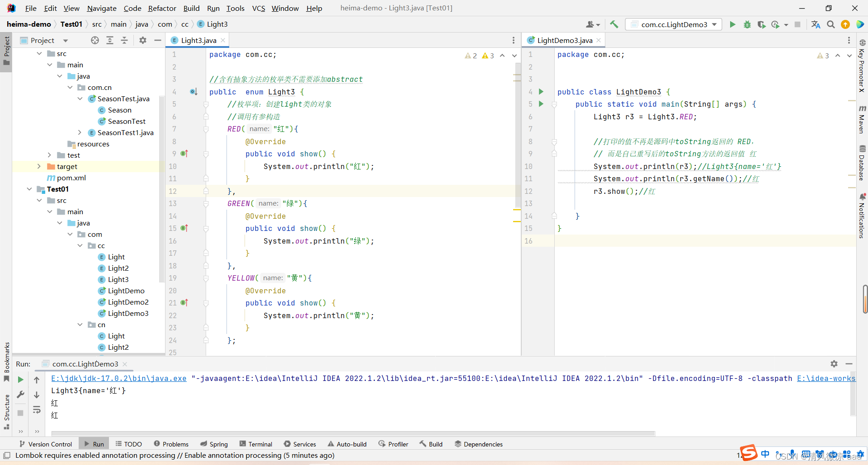Open the translate icon in toolbar
This screenshot has height=465, width=868.
[816, 24]
